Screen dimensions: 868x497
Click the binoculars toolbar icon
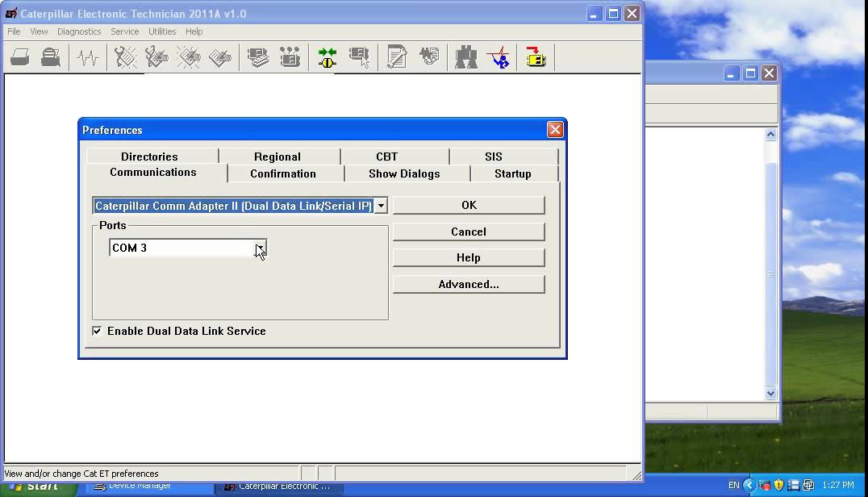tap(466, 57)
